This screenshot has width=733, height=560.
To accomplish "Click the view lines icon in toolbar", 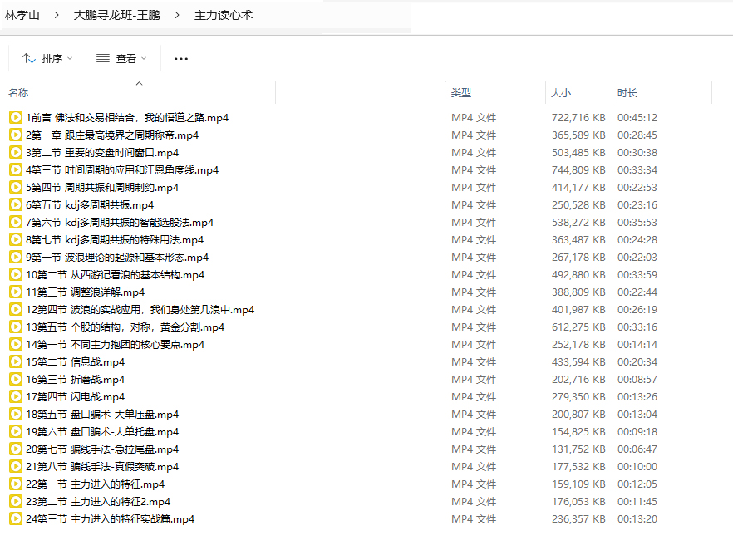I will pos(103,58).
